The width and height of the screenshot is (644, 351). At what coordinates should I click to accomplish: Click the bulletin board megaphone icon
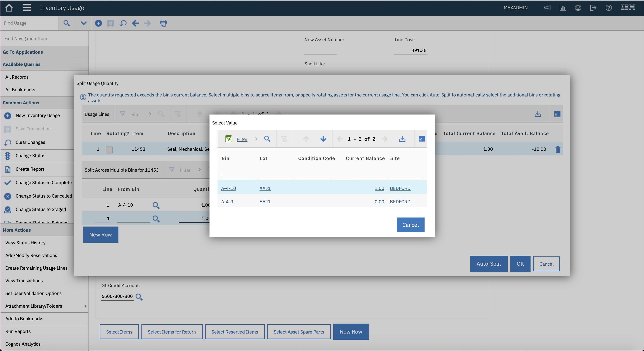coord(547,8)
